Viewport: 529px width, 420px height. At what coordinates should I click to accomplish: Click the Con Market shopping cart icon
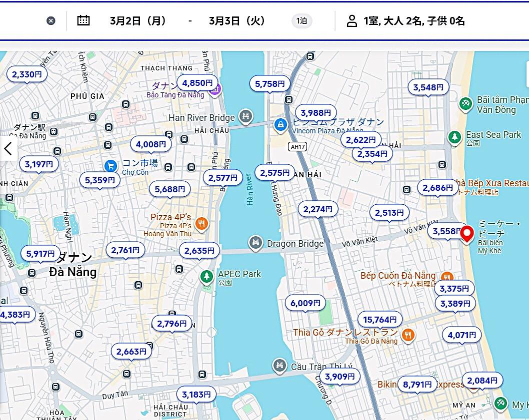click(111, 166)
